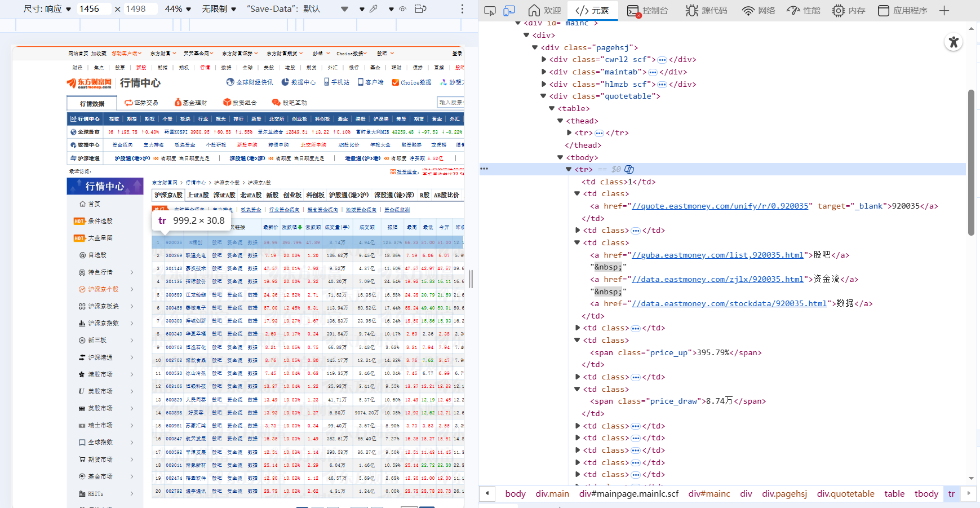Activate the DevTools inspect element picker

coord(490,11)
